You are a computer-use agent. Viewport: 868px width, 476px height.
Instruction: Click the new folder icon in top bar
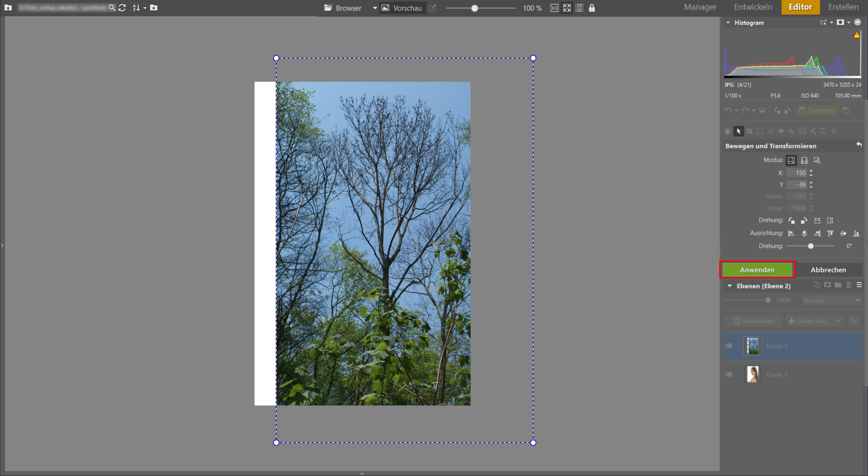154,8
